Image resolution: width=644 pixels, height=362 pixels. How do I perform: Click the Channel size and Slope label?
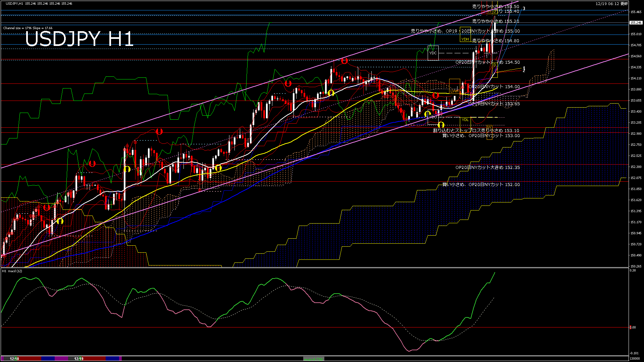[x=28, y=28]
